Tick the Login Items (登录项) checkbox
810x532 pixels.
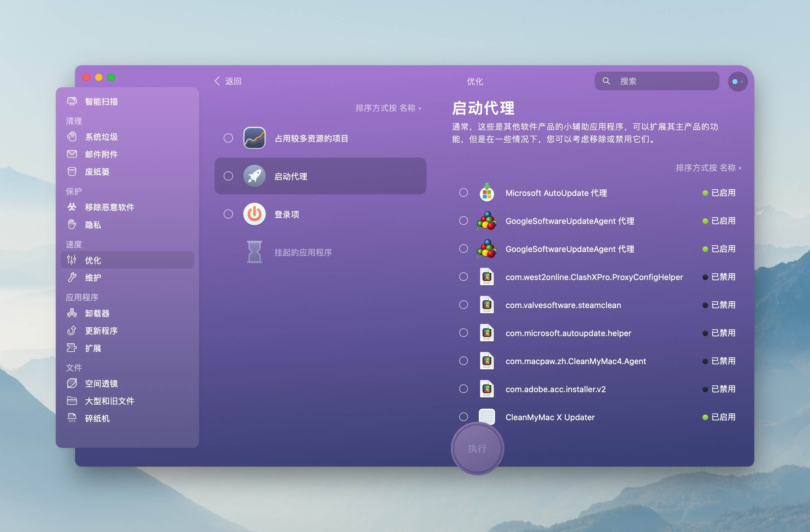[x=228, y=214]
